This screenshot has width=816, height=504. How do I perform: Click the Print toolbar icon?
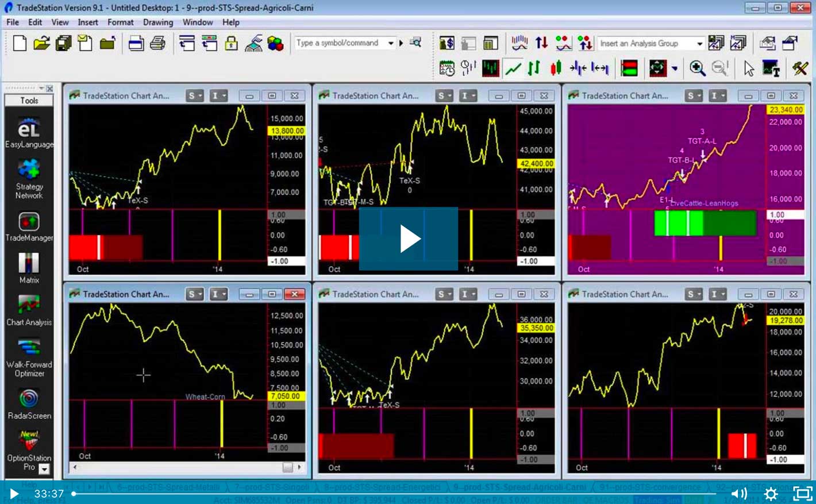tap(157, 43)
